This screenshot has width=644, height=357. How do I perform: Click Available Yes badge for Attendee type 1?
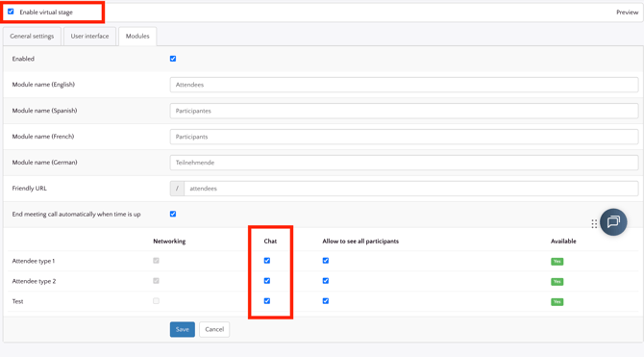pos(557,261)
